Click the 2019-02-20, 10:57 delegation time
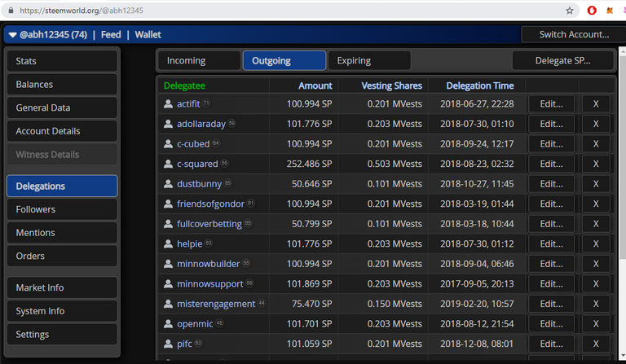Image resolution: width=626 pixels, height=364 pixels. (x=477, y=304)
